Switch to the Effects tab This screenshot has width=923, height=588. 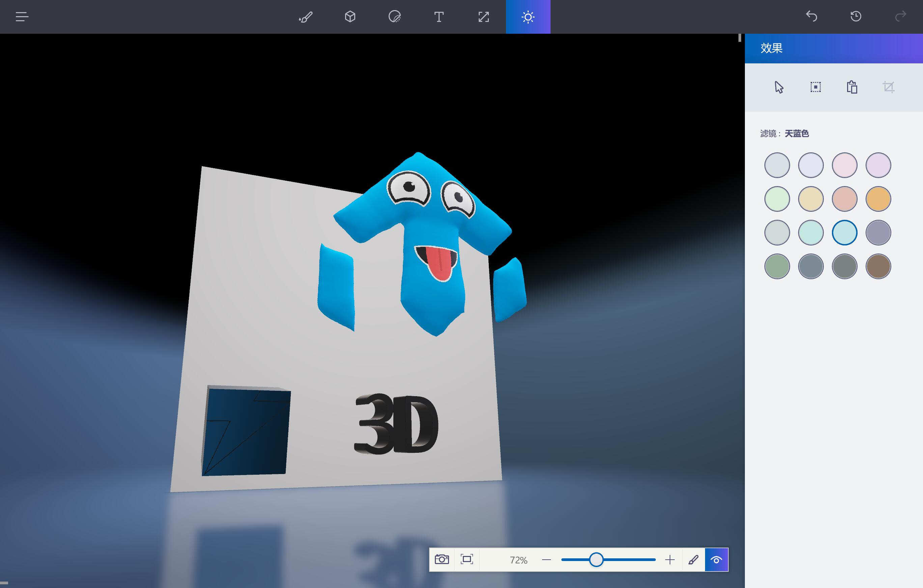528,17
